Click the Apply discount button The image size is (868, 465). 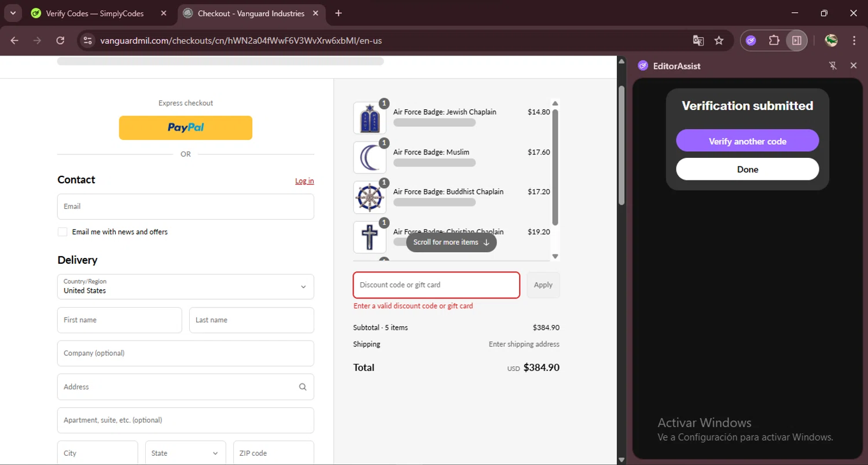click(x=543, y=285)
